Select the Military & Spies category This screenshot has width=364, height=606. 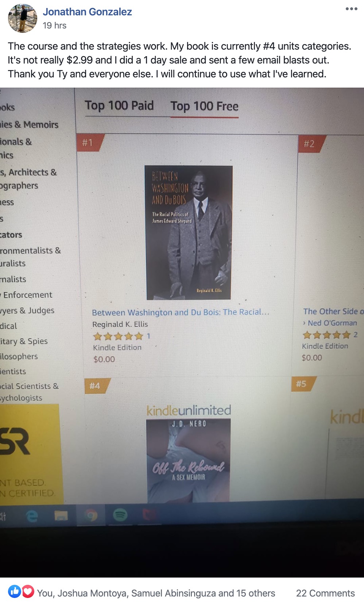pyautogui.click(x=24, y=341)
